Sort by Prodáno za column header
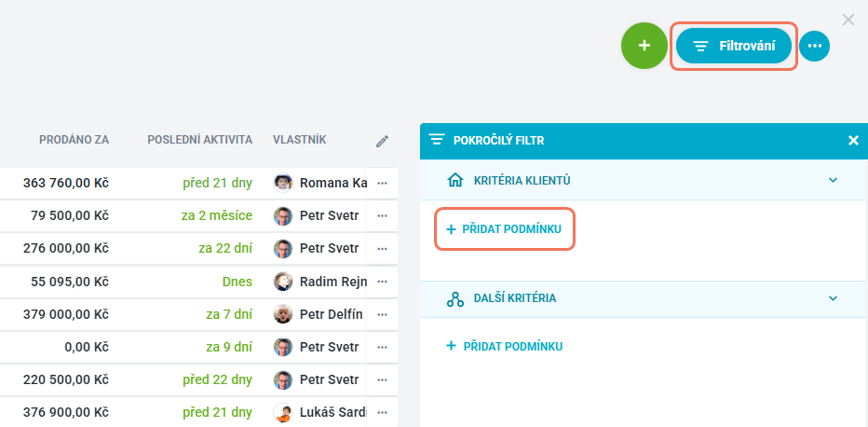Image resolution: width=868 pixels, height=427 pixels. point(75,140)
